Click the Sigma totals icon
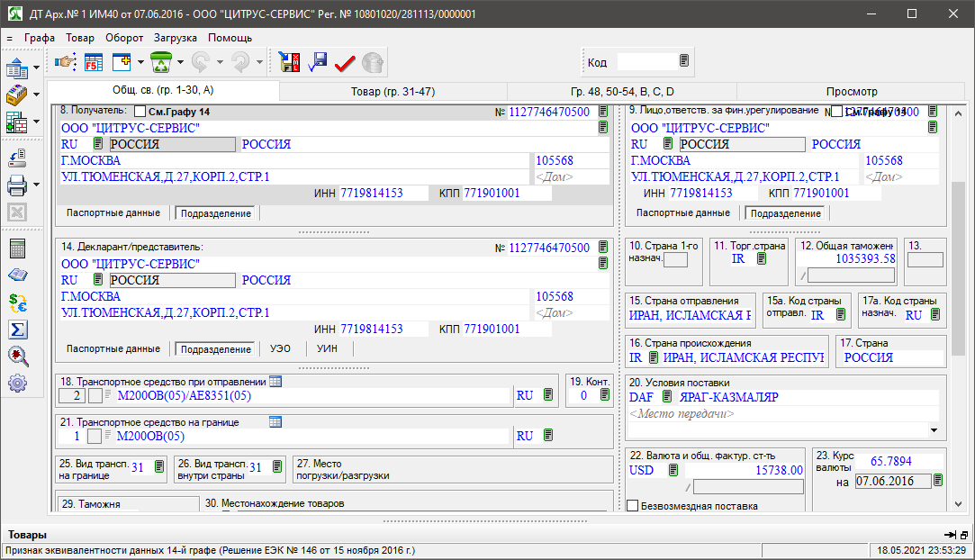The height and width of the screenshot is (560, 975). (x=17, y=330)
